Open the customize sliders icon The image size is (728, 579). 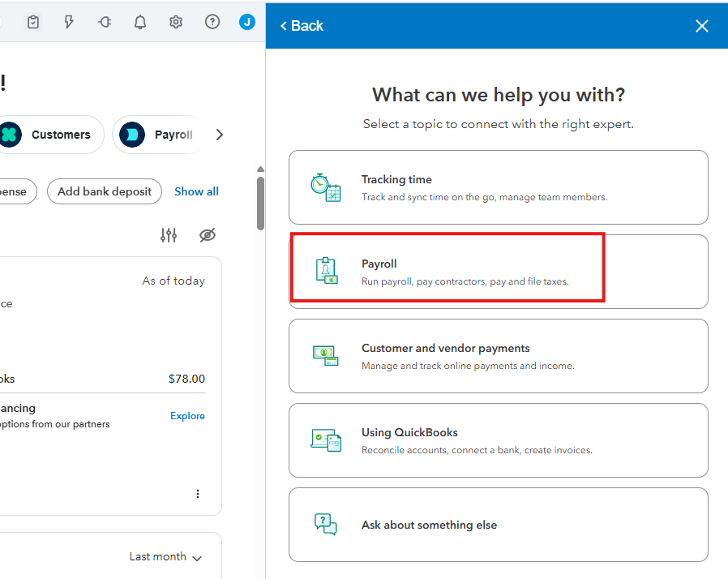pyautogui.click(x=169, y=235)
